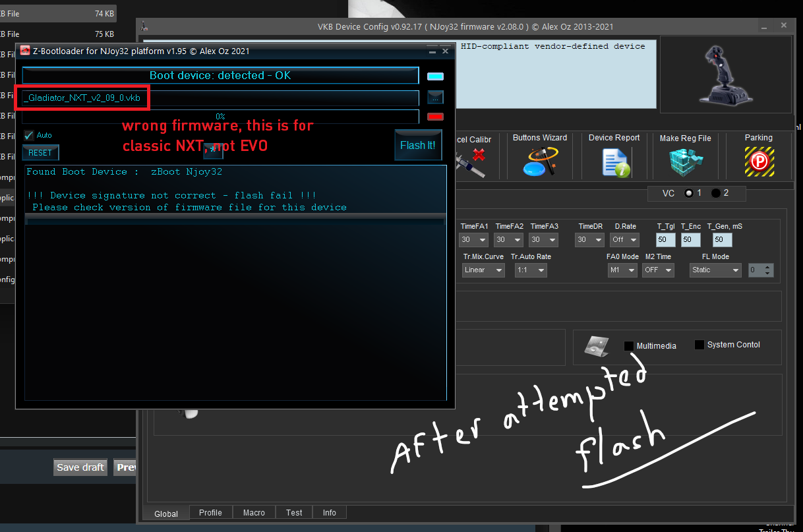Select VC option 1
This screenshot has width=803, height=532.
pos(690,193)
